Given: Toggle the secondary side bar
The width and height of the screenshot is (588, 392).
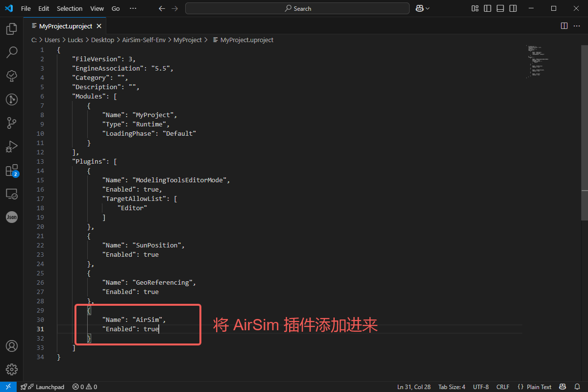Looking at the screenshot, I should click(x=513, y=8).
